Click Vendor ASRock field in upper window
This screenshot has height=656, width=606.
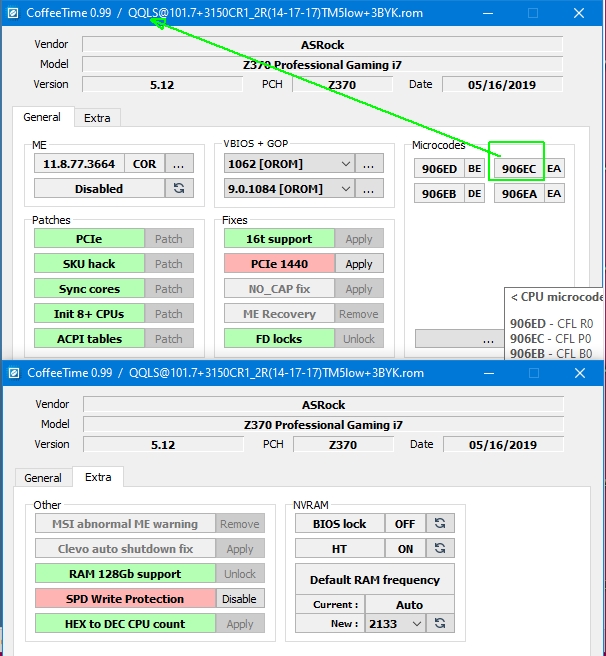tap(322, 44)
